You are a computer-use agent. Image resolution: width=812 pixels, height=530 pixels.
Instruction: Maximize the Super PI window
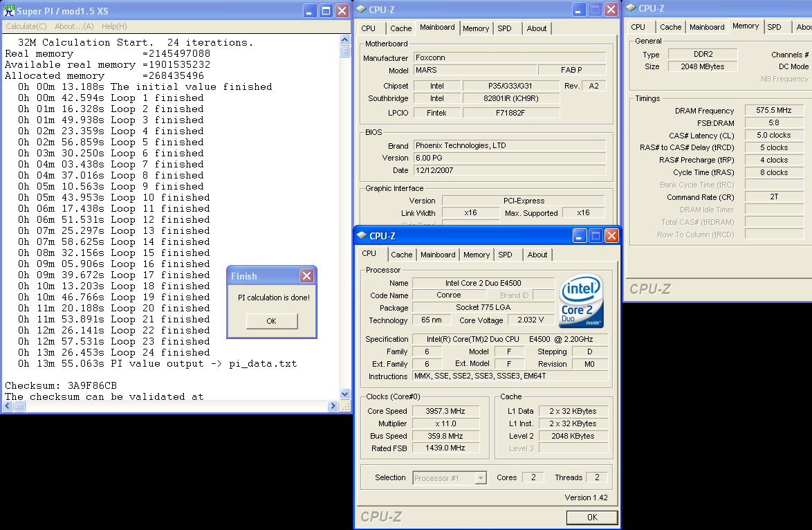326,11
